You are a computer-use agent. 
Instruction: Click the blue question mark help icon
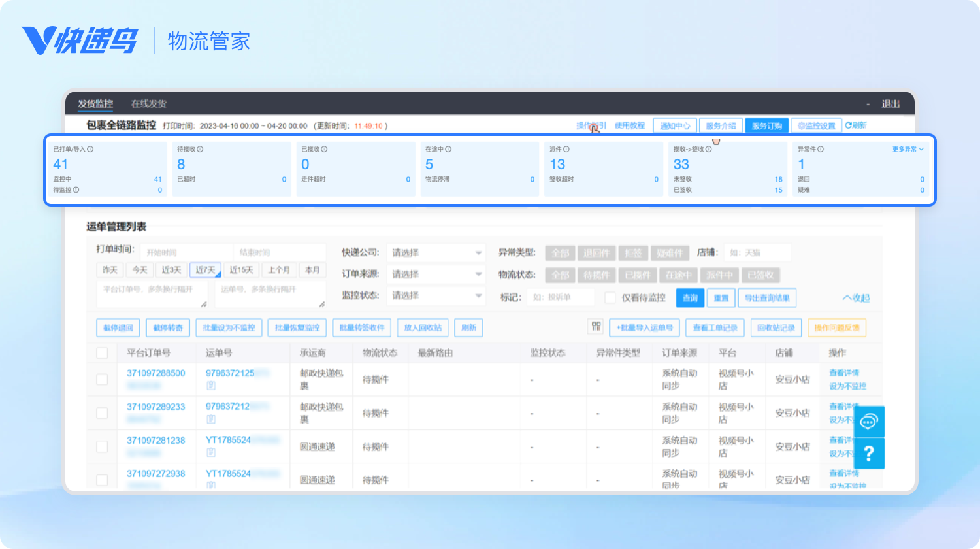868,454
